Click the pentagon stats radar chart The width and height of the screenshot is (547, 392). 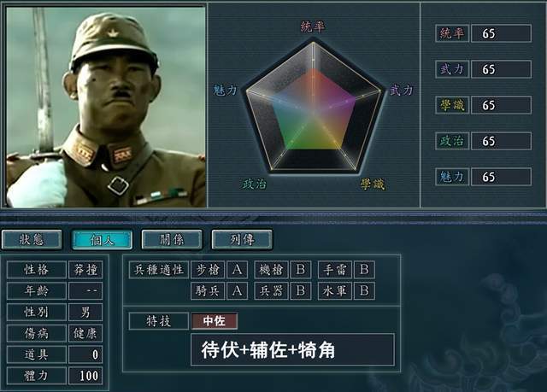(x=314, y=107)
